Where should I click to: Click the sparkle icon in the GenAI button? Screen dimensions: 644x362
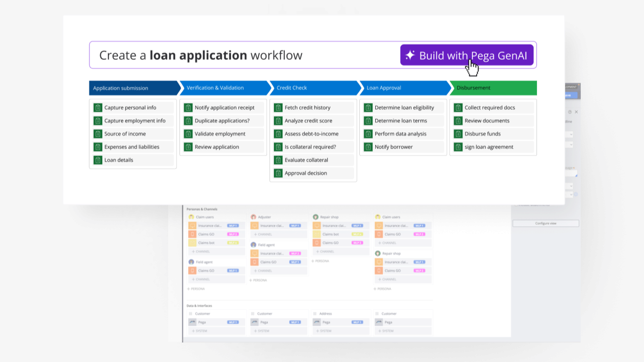click(x=410, y=55)
